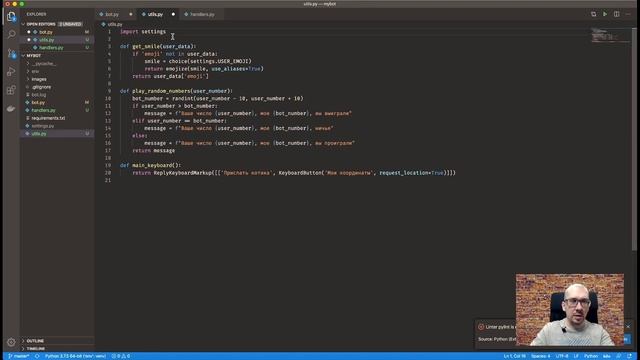The image size is (640, 360).
Task: Click the def get_smile function line
Action: (158, 47)
